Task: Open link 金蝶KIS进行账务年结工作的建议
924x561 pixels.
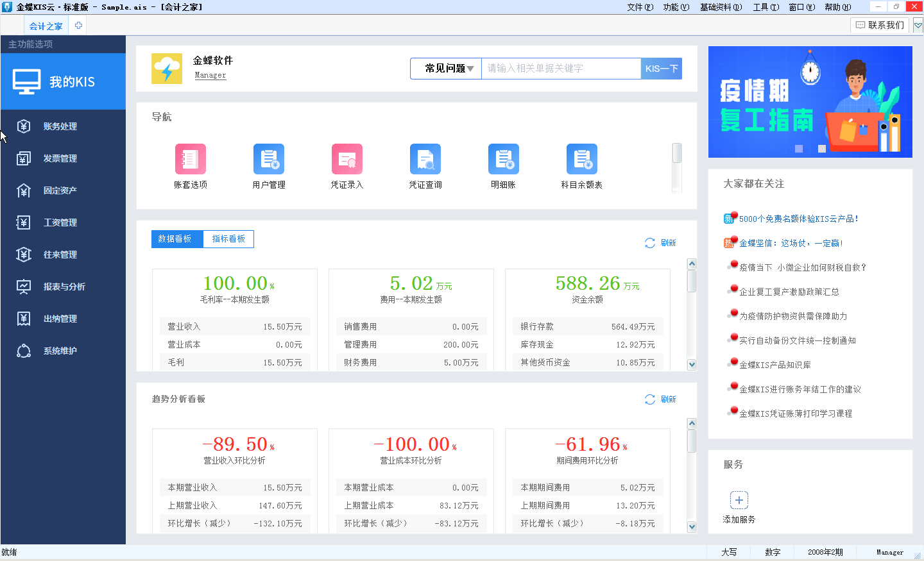Action: click(800, 389)
